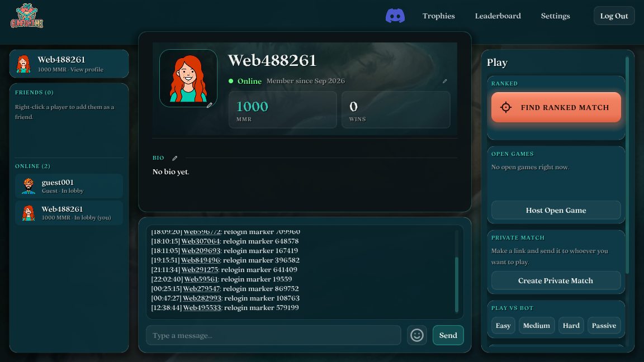Image resolution: width=644 pixels, height=362 pixels.
Task: Click the Play panel scrollbar
Action: [x=627, y=165]
